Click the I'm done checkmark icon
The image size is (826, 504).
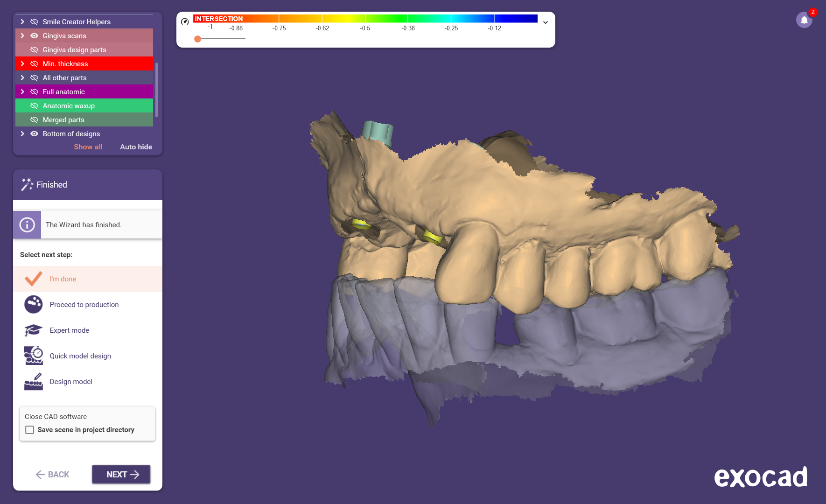pyautogui.click(x=34, y=279)
